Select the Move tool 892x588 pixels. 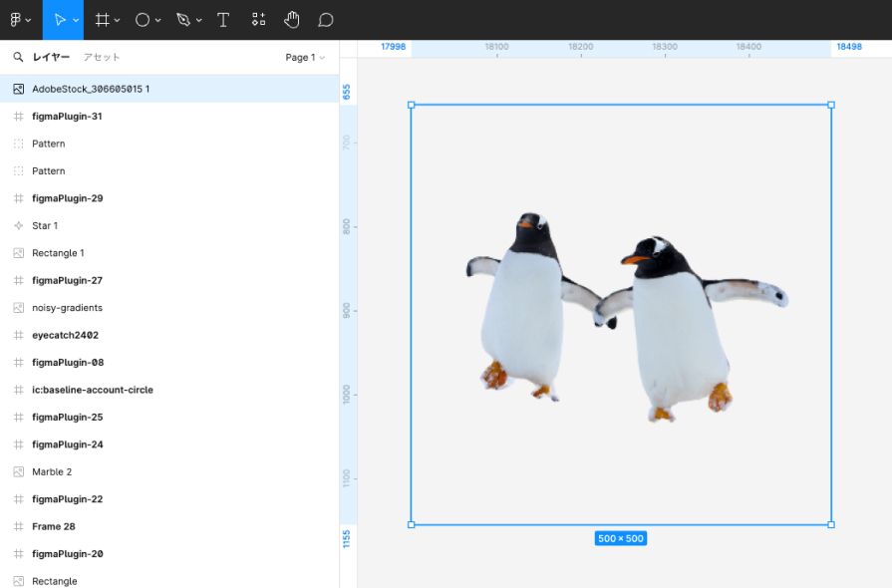pos(61,20)
